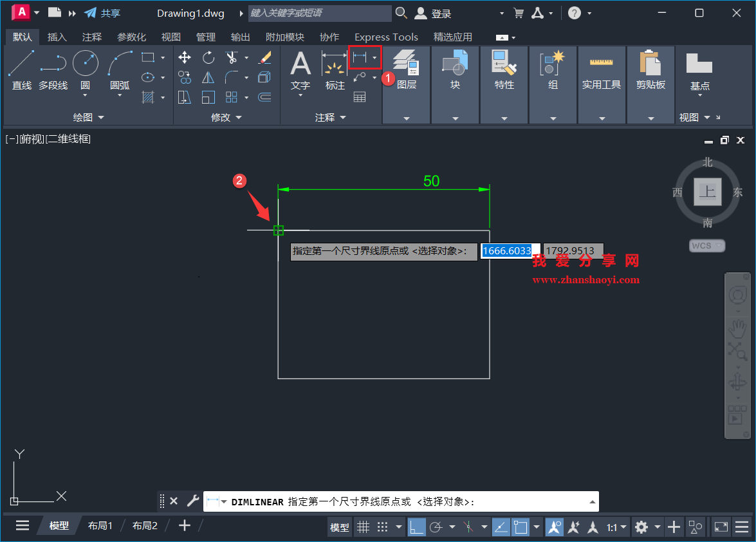Select the Move tool in 修改 panel
The image size is (756, 542).
184,57
